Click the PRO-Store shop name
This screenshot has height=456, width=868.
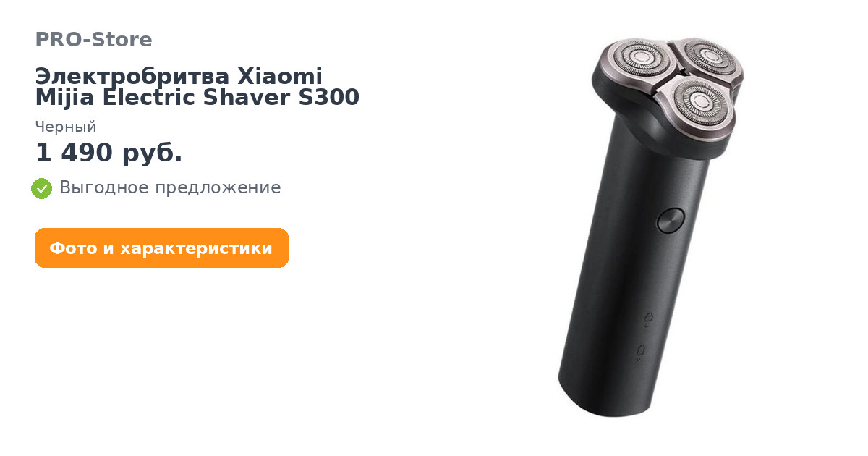pyautogui.click(x=93, y=40)
